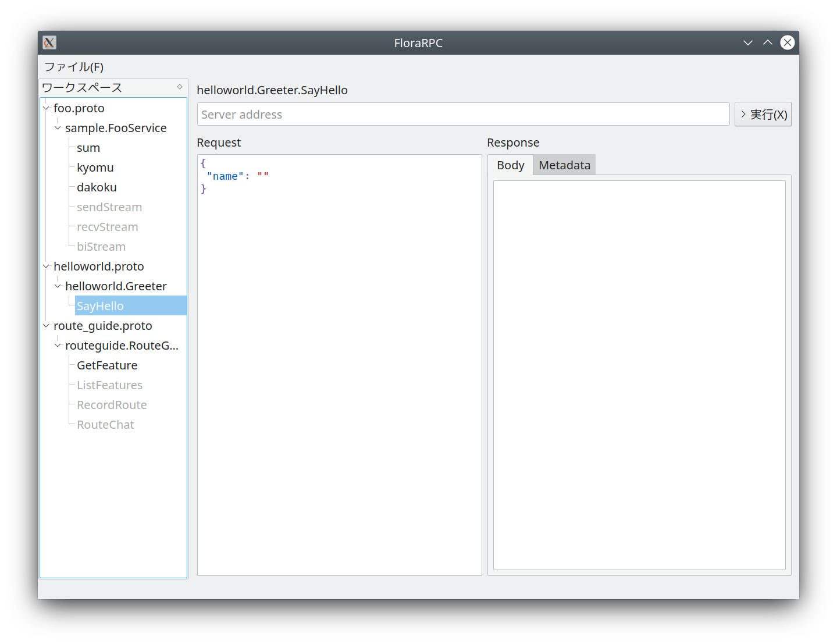
Task: Click the FloraRPC app icon in title bar
Action: (x=49, y=42)
